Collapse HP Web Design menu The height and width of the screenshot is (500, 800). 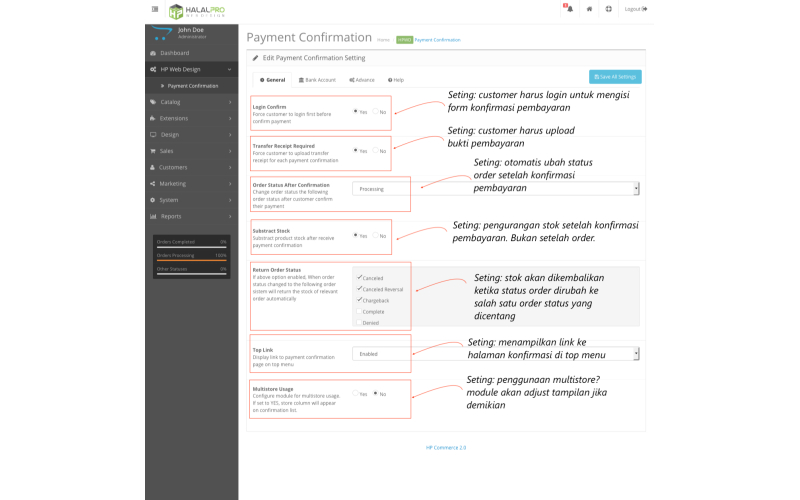pos(191,69)
